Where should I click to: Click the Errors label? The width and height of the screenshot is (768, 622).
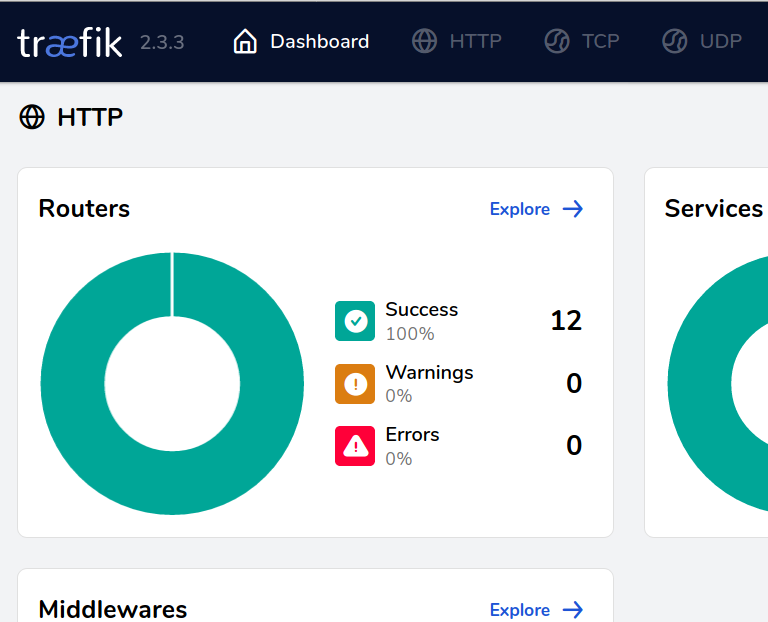tap(412, 435)
